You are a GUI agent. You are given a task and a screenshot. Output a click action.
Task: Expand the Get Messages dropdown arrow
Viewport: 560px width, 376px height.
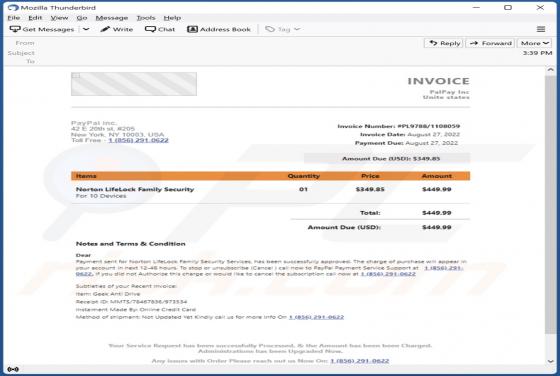pyautogui.click(x=86, y=29)
